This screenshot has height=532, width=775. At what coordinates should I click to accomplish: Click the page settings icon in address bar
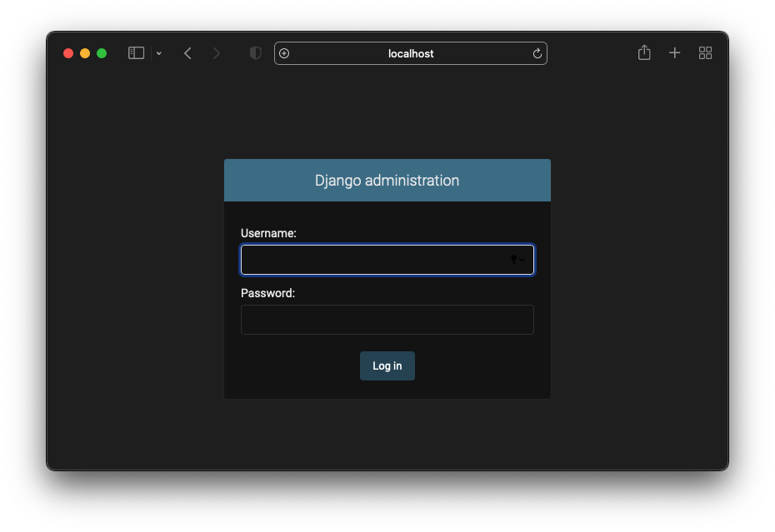point(284,53)
